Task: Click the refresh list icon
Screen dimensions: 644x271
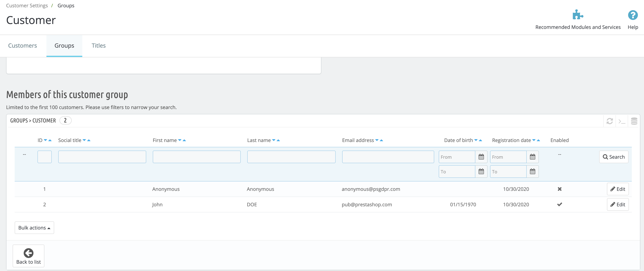Action: point(610,121)
